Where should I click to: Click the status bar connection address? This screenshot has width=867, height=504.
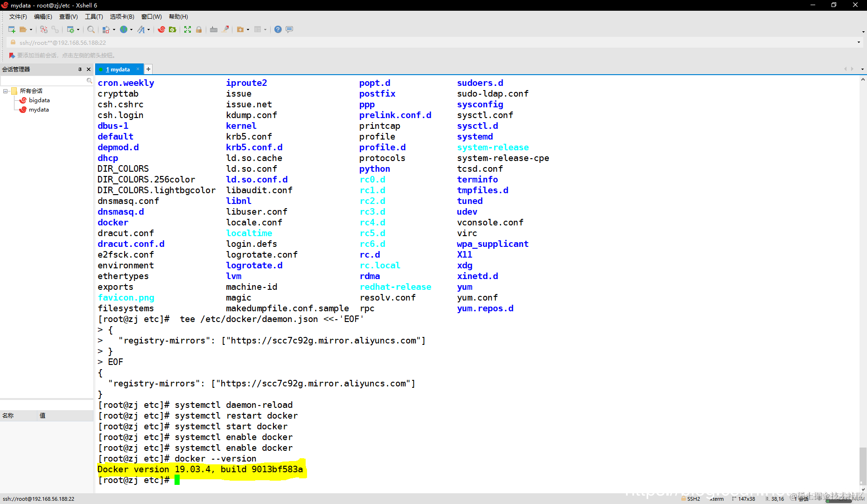(38, 499)
